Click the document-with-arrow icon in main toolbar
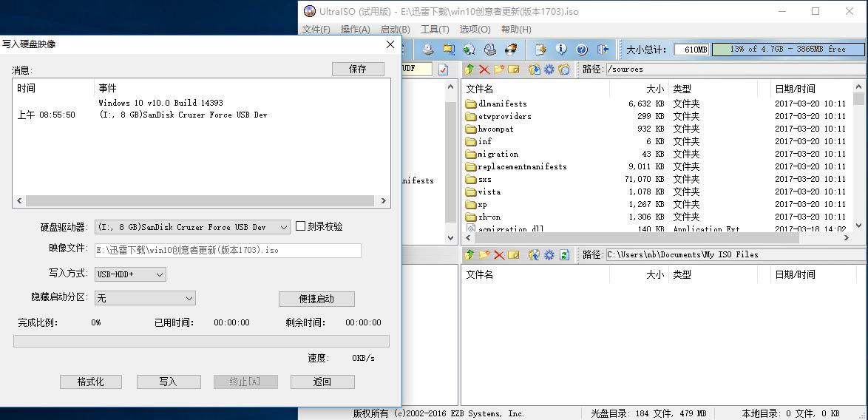 pos(540,50)
